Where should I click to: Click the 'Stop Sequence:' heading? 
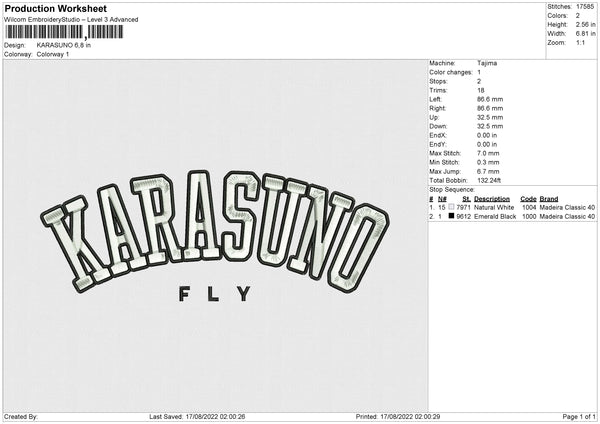click(452, 190)
